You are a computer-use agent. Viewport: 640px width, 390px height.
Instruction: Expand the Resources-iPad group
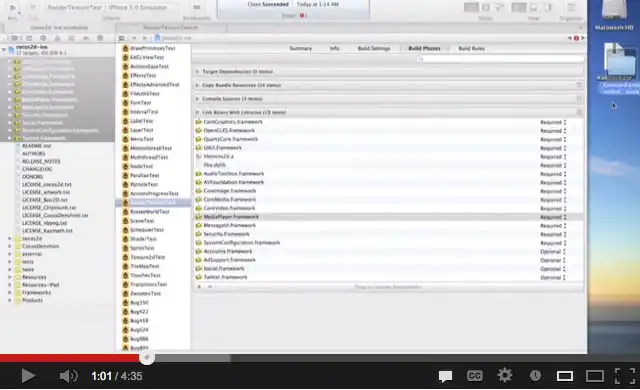tap(10, 285)
